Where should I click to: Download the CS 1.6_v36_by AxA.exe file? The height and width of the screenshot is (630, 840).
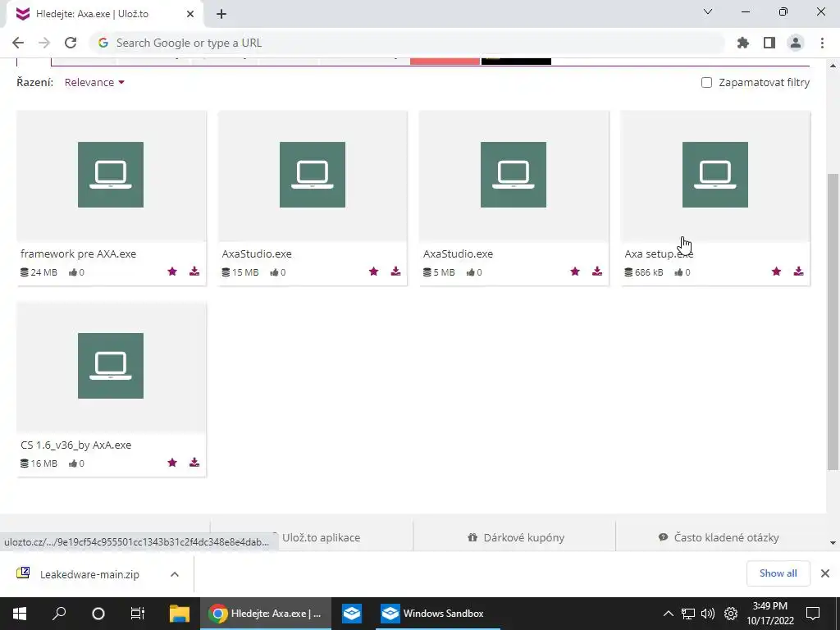pos(194,463)
